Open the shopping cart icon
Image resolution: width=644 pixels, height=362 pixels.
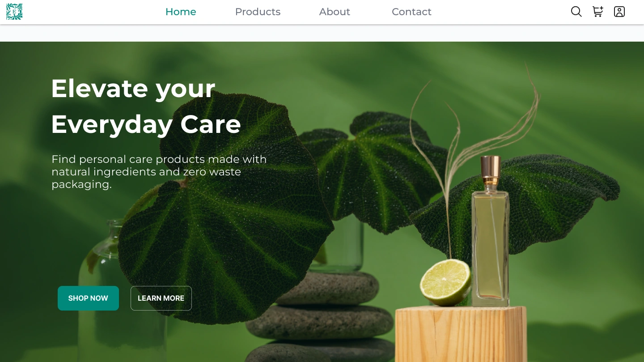pyautogui.click(x=598, y=12)
